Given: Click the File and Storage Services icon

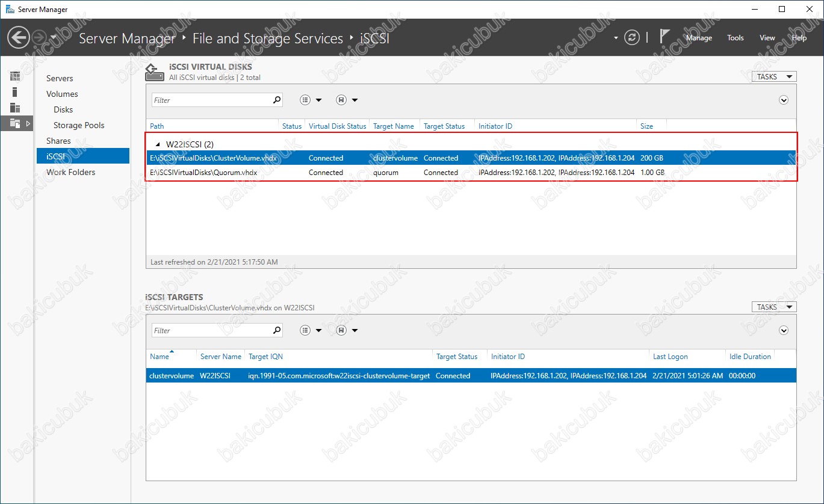Looking at the screenshot, I should pyautogui.click(x=15, y=123).
